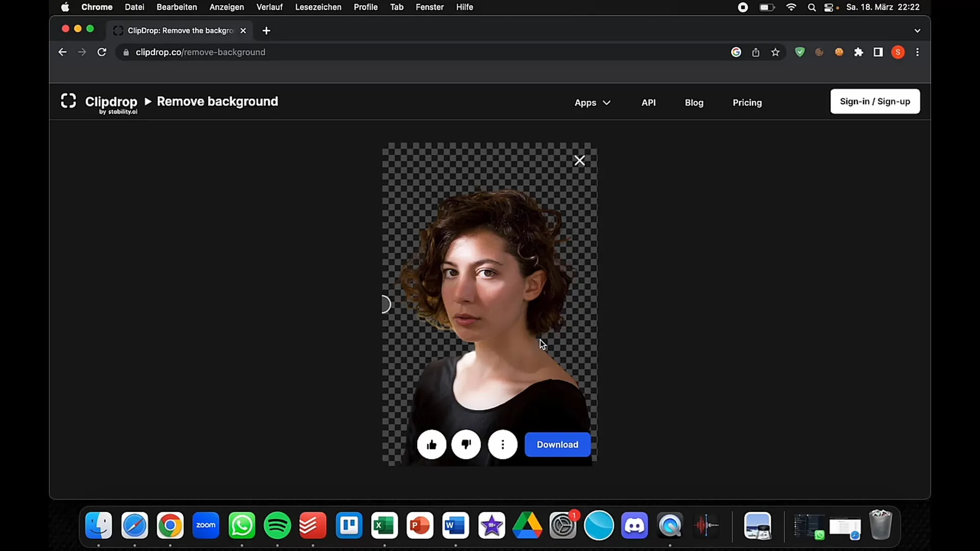
Task: Open the Extensions puzzle icon
Action: 859,52
